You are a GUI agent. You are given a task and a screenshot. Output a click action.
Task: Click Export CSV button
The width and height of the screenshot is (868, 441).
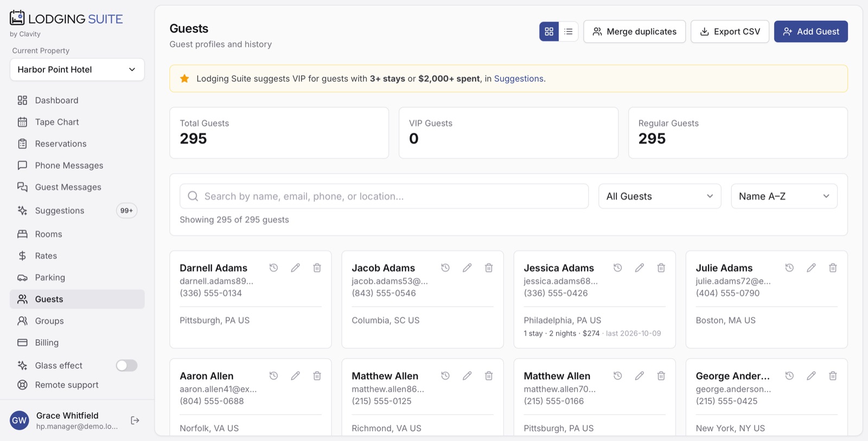pyautogui.click(x=730, y=31)
